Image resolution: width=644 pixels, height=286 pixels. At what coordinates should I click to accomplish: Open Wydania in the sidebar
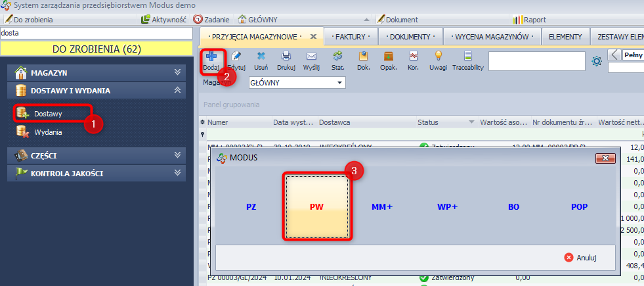48,132
